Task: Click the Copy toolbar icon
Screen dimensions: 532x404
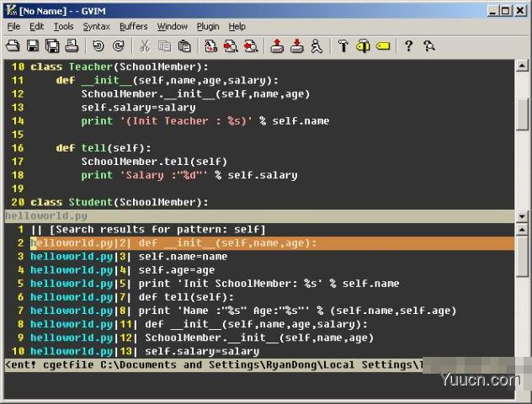Action: (164, 45)
